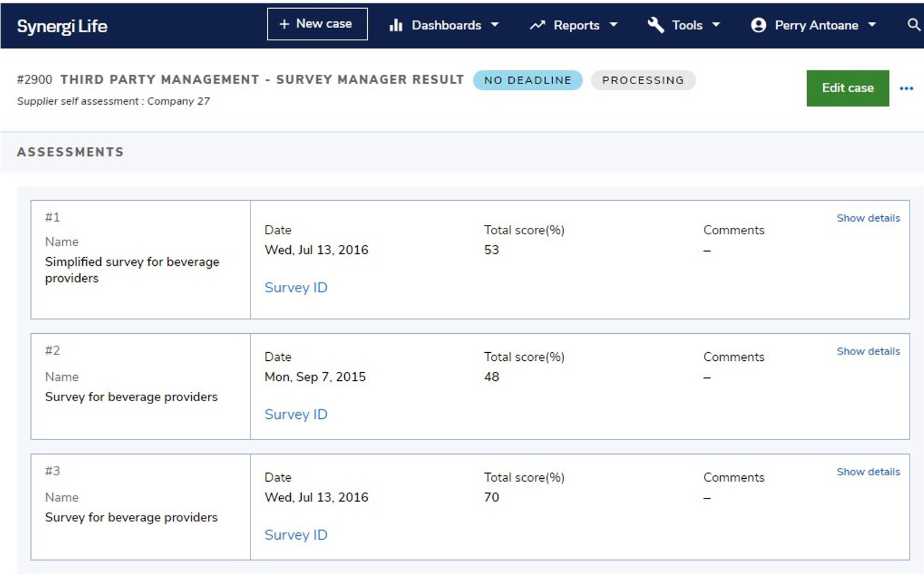The width and height of the screenshot is (924, 576).
Task: Show details for assessment #1
Action: (868, 218)
